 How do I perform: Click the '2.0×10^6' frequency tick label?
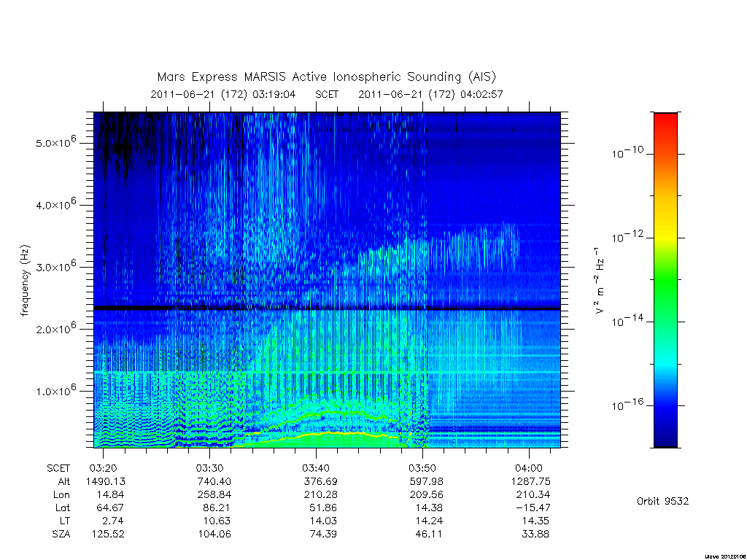(56, 328)
